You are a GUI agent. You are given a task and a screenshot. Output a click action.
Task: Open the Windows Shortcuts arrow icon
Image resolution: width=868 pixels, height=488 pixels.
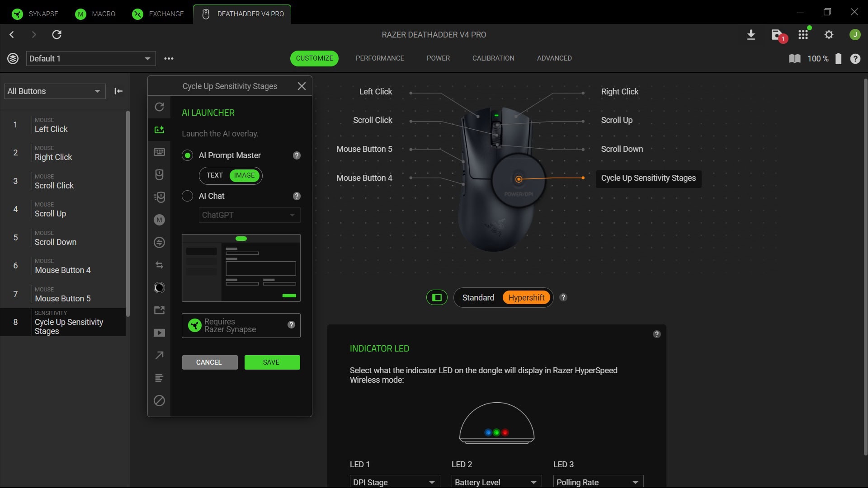click(159, 356)
